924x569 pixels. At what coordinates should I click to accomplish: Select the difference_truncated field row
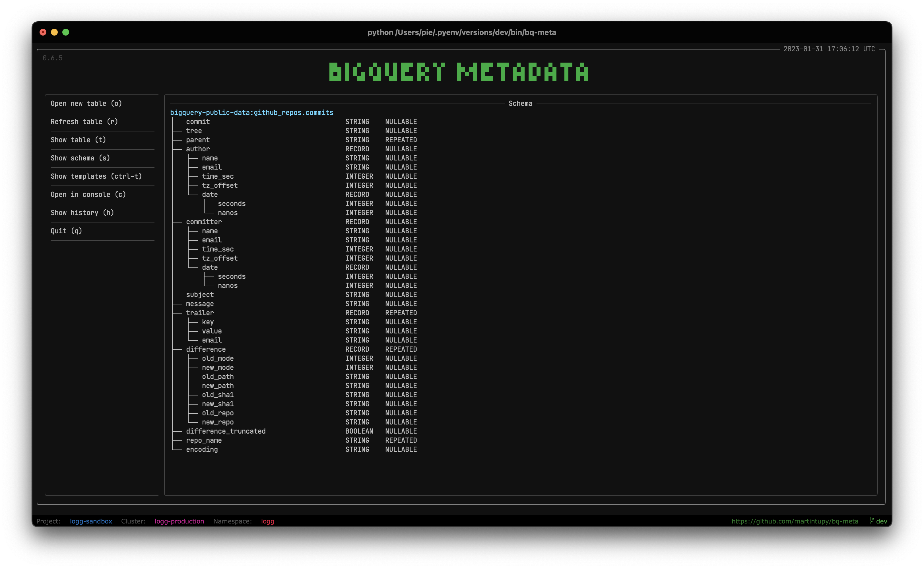point(294,431)
